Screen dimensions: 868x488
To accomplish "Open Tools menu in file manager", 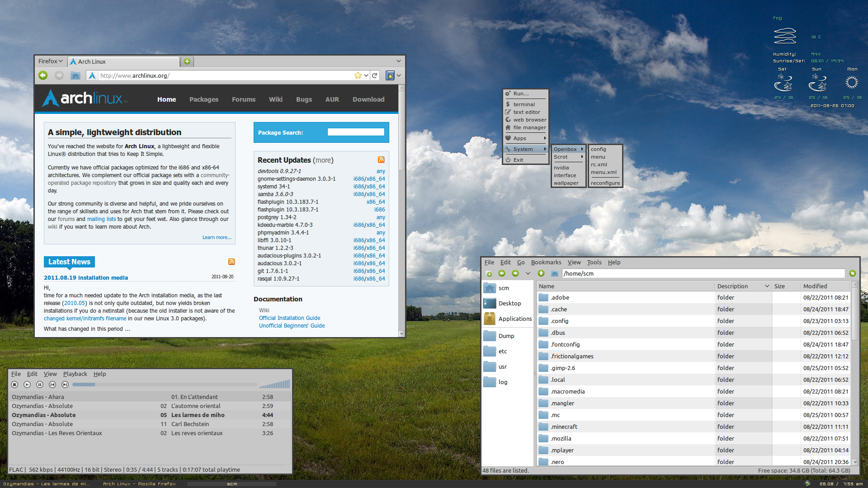I will click(x=594, y=262).
